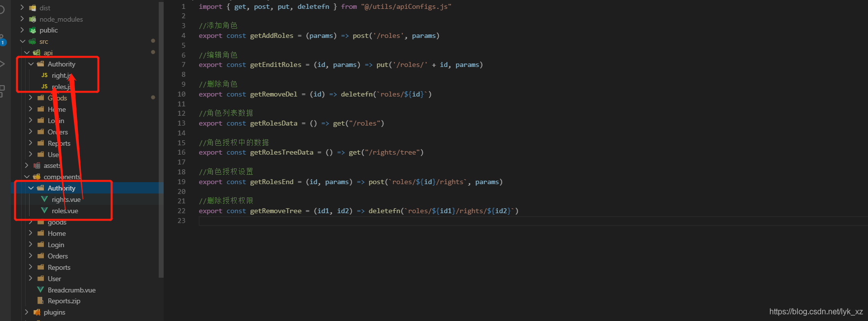Image resolution: width=868 pixels, height=321 pixels.
Task: Expand the Goods folder chevron under api
Action: pos(31,98)
